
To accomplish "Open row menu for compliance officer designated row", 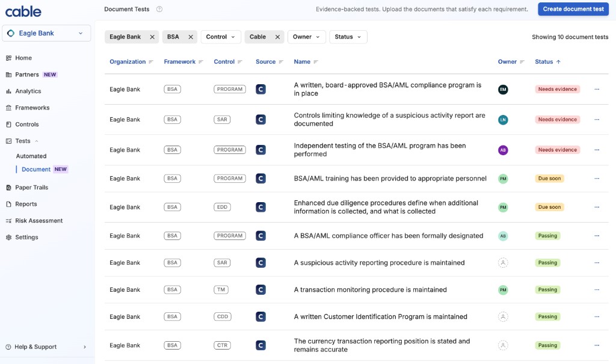I will (597, 236).
